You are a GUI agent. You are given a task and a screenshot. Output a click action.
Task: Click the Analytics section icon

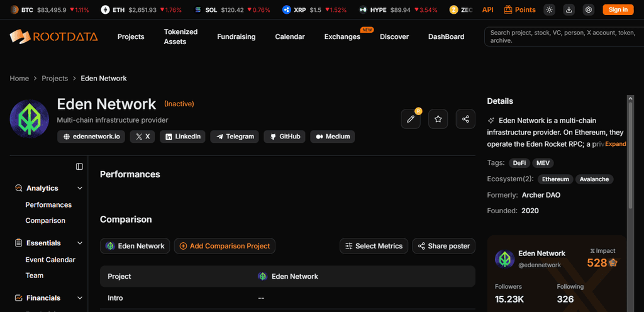(18, 188)
